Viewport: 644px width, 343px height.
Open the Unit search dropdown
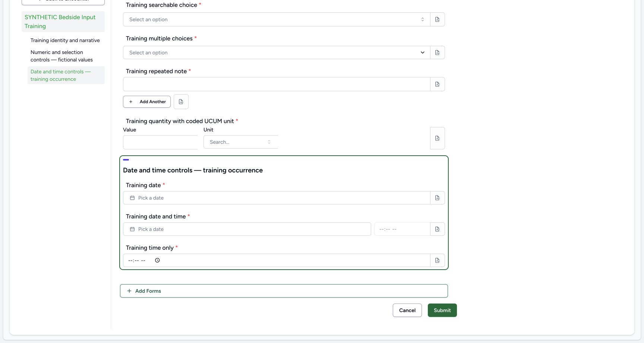[x=241, y=142]
